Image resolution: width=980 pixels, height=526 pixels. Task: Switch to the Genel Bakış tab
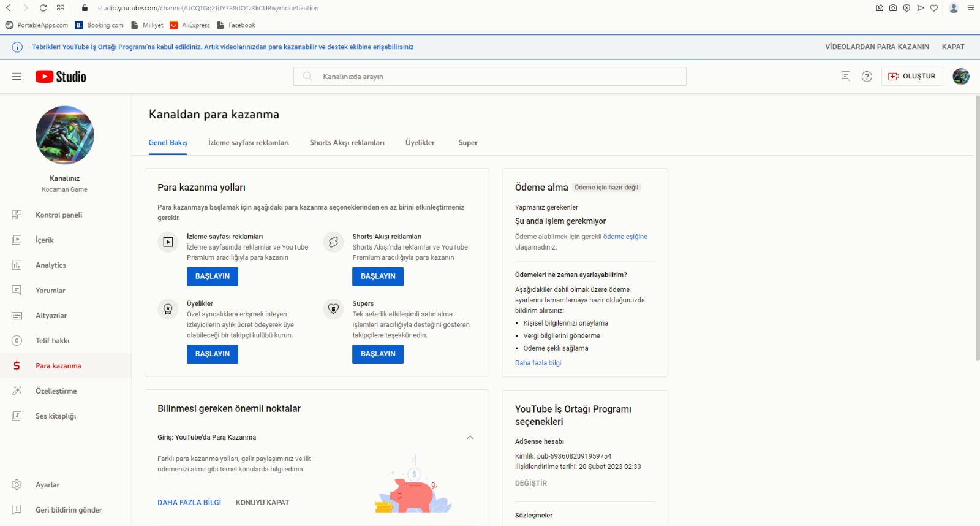coord(168,143)
